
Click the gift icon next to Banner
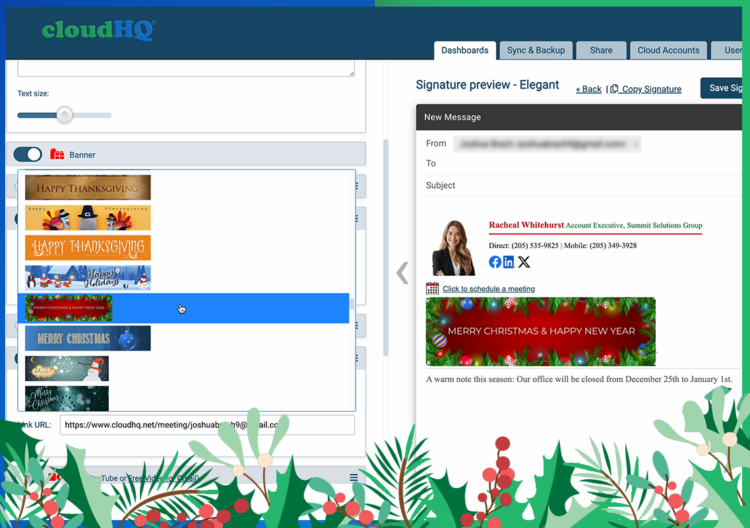click(57, 155)
